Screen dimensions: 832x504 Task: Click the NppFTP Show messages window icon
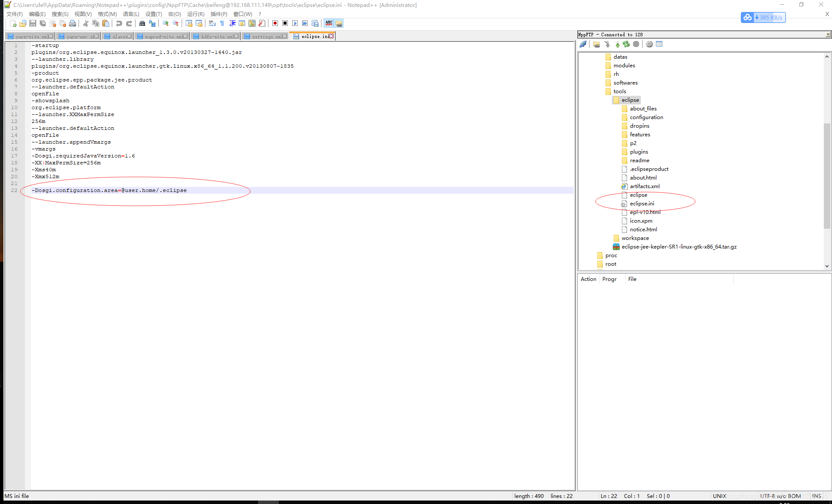click(659, 44)
